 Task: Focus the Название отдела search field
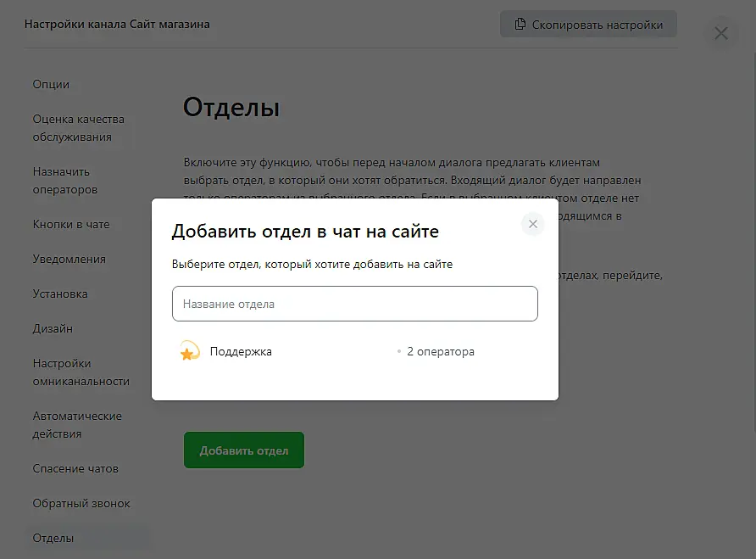coord(354,304)
